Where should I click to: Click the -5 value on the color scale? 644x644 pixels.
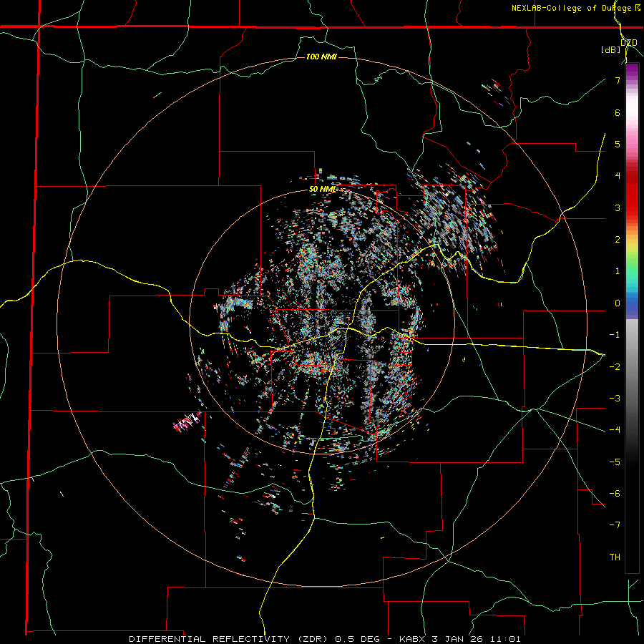click(615, 462)
